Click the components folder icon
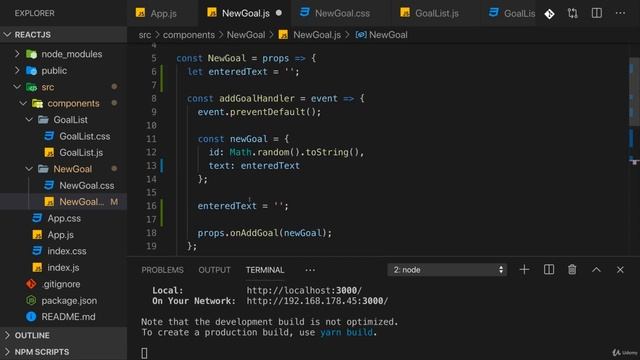640x360 pixels. click(38, 103)
